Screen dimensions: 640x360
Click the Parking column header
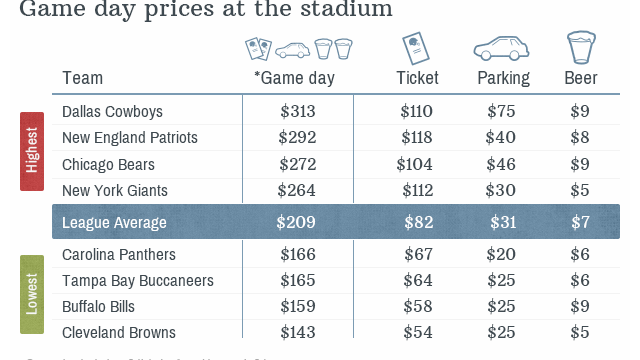(504, 78)
